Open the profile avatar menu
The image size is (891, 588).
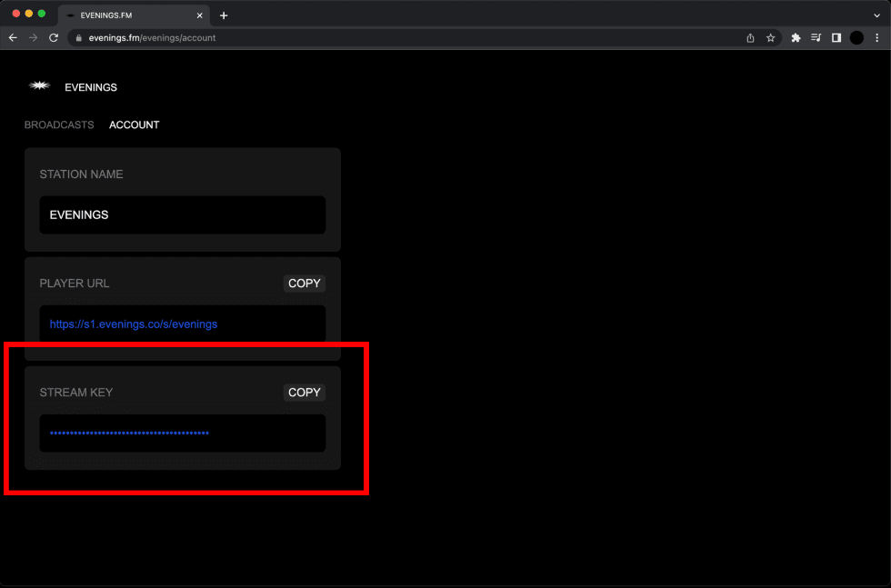click(x=856, y=38)
